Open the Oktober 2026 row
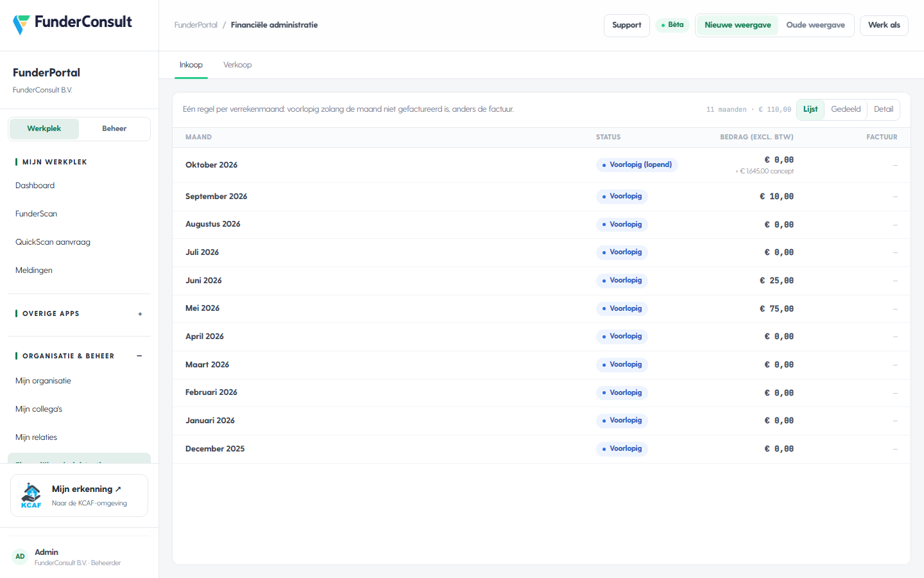The width and height of the screenshot is (924, 578). click(541, 165)
